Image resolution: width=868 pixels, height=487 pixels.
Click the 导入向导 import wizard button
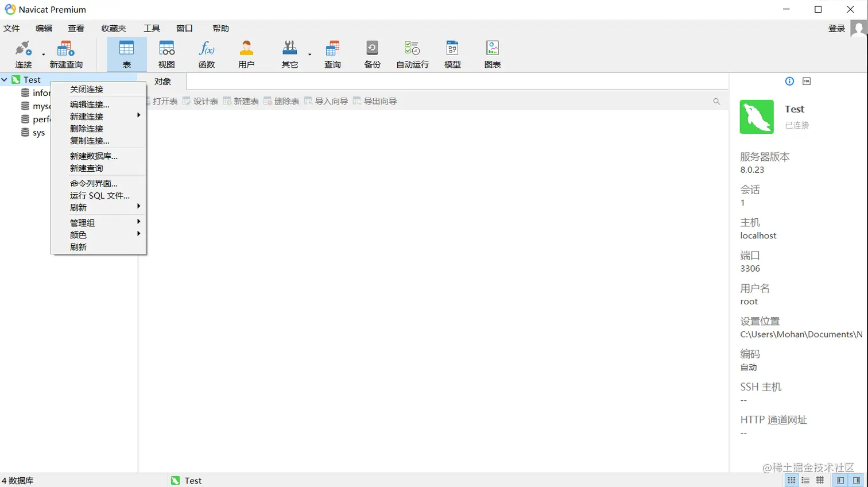pyautogui.click(x=326, y=101)
